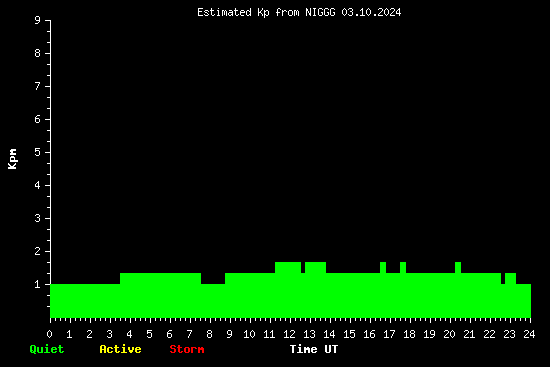Click the Time UT axis label
550x367 pixels.
[x=314, y=349]
